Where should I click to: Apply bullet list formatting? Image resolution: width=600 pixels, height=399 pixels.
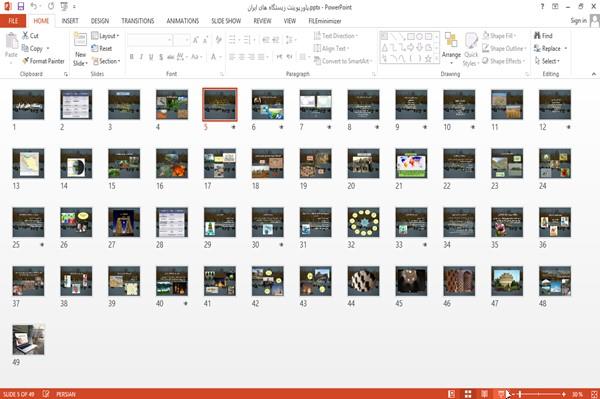pos(233,40)
